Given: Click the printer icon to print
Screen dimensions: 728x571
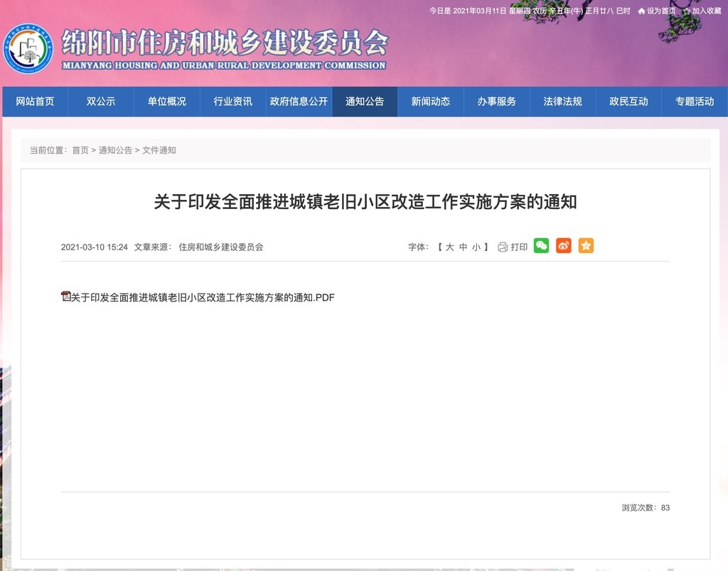Looking at the screenshot, I should 503,247.
